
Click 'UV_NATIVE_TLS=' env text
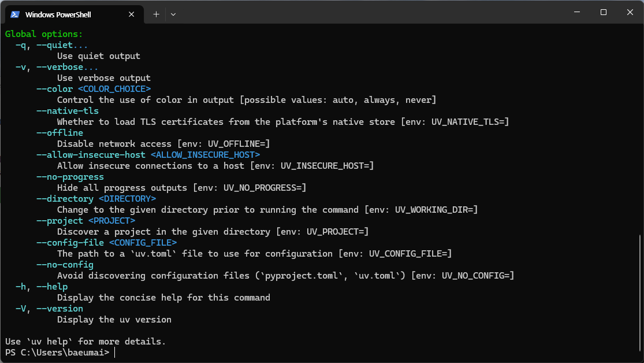click(x=467, y=122)
